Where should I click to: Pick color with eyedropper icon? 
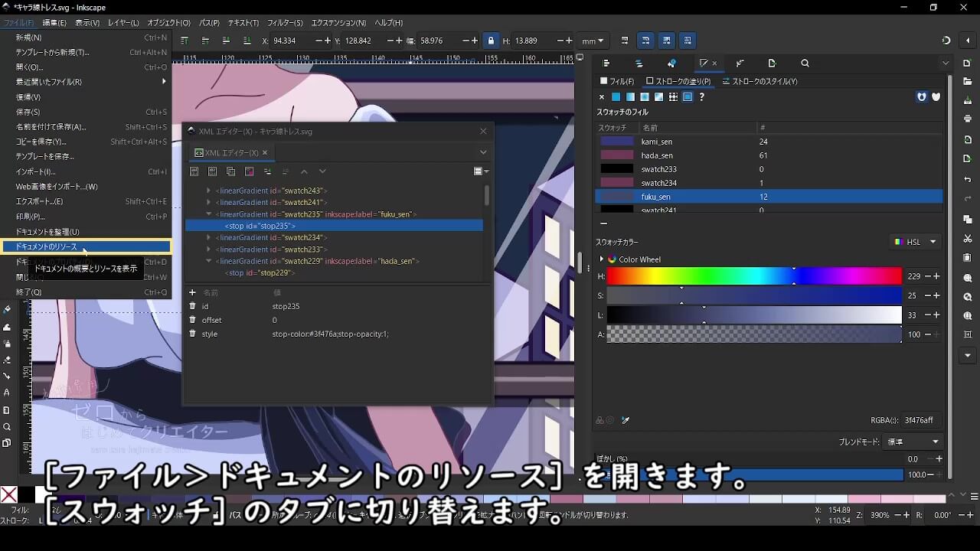point(626,420)
